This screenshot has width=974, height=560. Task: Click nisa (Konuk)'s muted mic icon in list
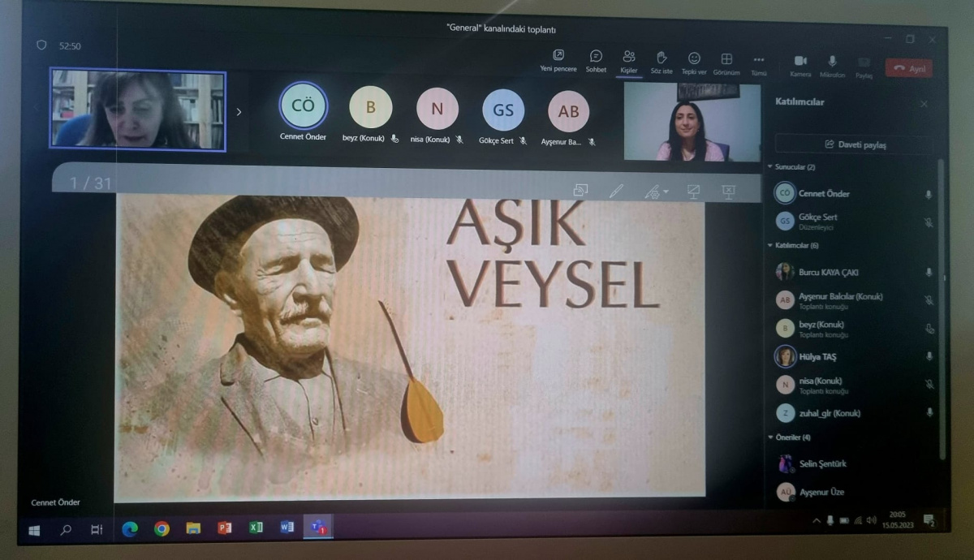point(929,384)
